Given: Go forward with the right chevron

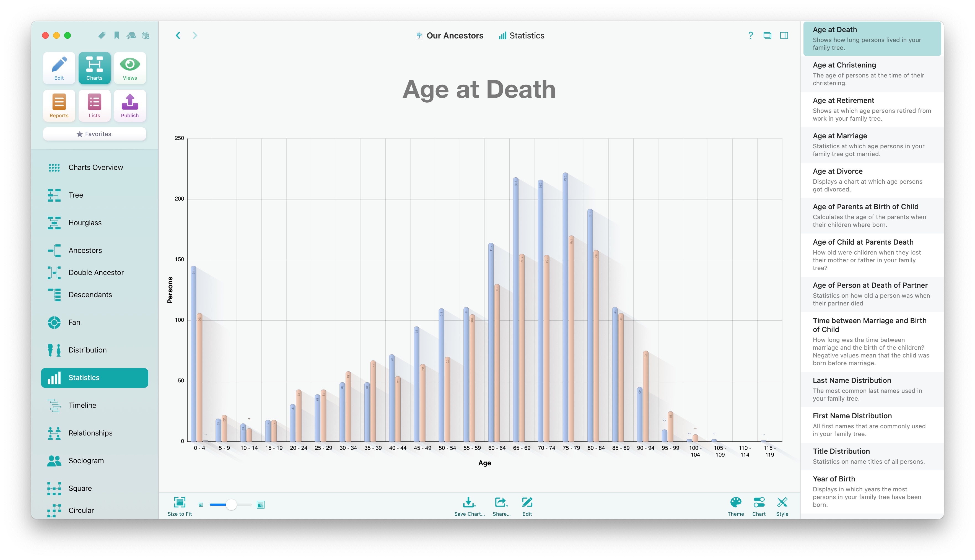Looking at the screenshot, I should (195, 35).
